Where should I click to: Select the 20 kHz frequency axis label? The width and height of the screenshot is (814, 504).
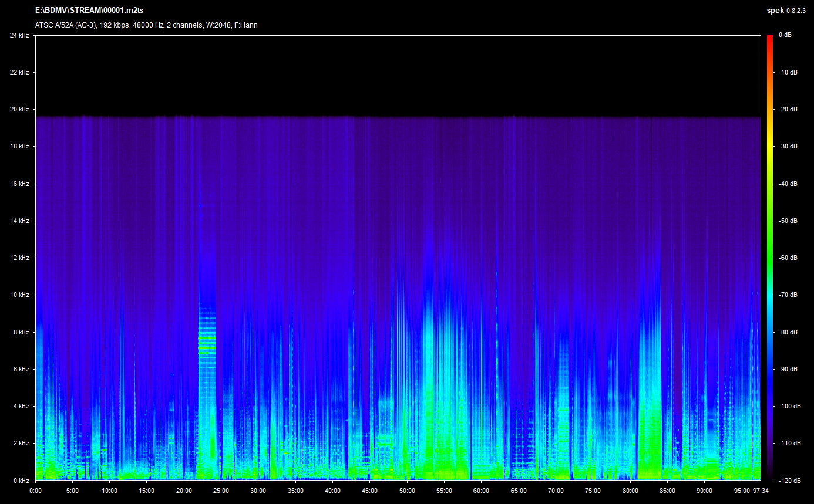(x=19, y=110)
